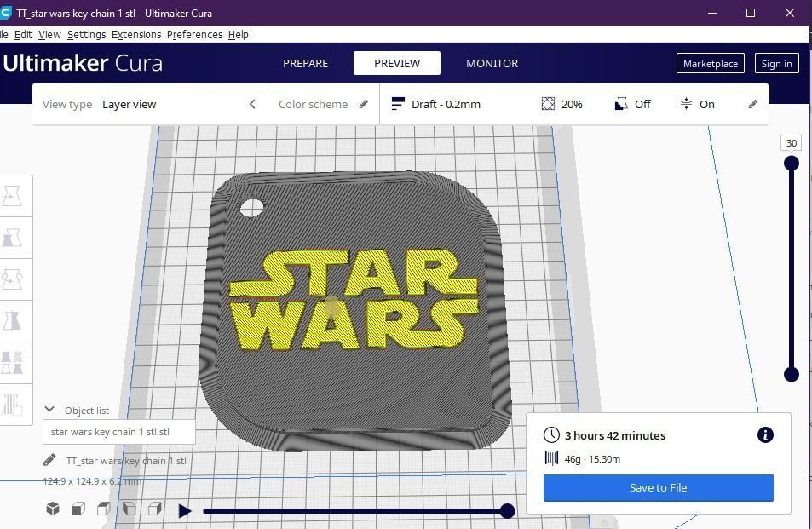Open the Preferences menu

click(x=195, y=35)
